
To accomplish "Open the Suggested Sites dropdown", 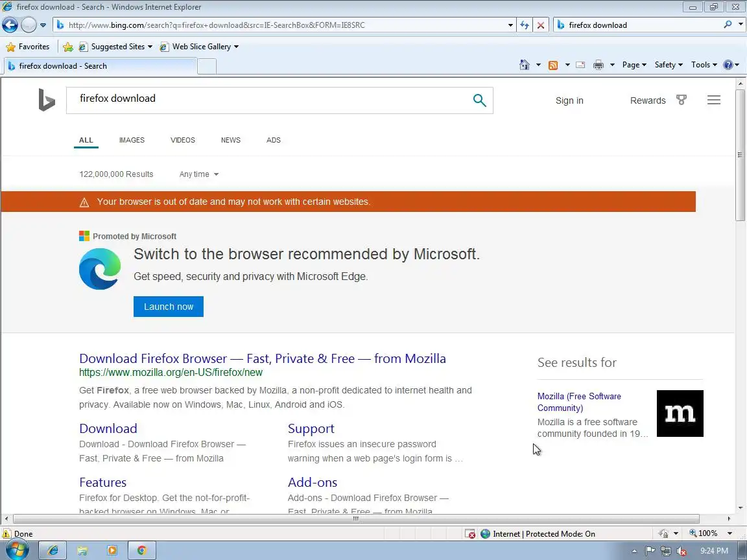I will point(116,47).
